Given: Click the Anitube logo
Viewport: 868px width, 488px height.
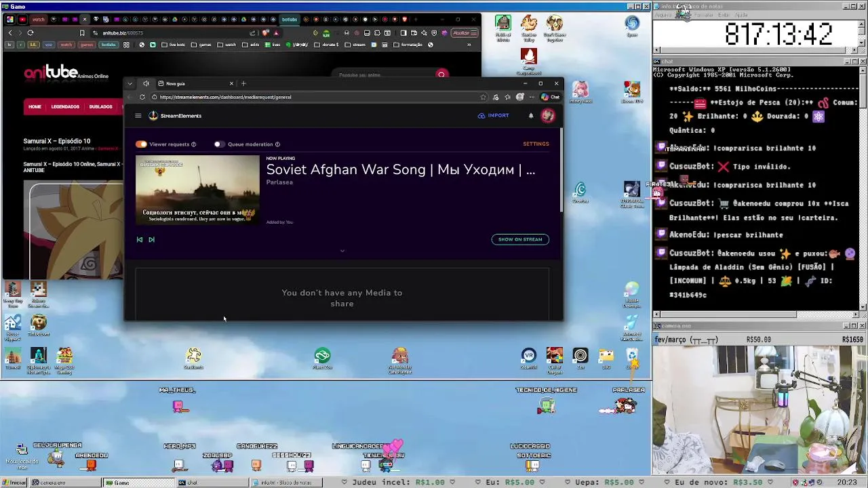Looking at the screenshot, I should point(66,73).
